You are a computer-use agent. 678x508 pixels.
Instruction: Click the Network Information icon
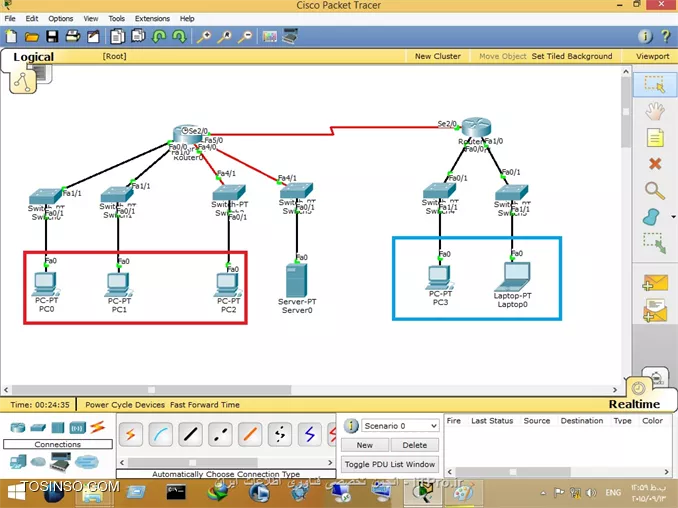click(x=645, y=37)
